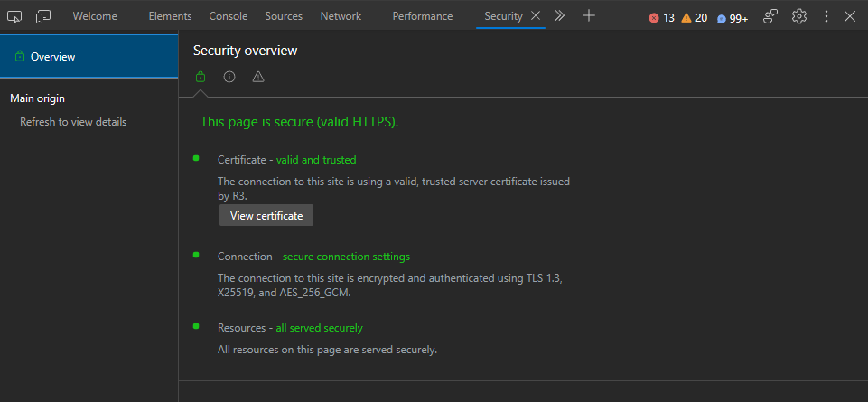Image resolution: width=868 pixels, height=402 pixels.
Task: Open the blue issues counter 99+
Action: [733, 18]
